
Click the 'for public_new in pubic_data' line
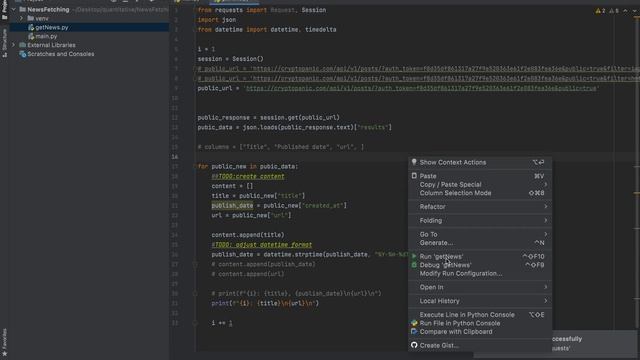pyautogui.click(x=248, y=167)
